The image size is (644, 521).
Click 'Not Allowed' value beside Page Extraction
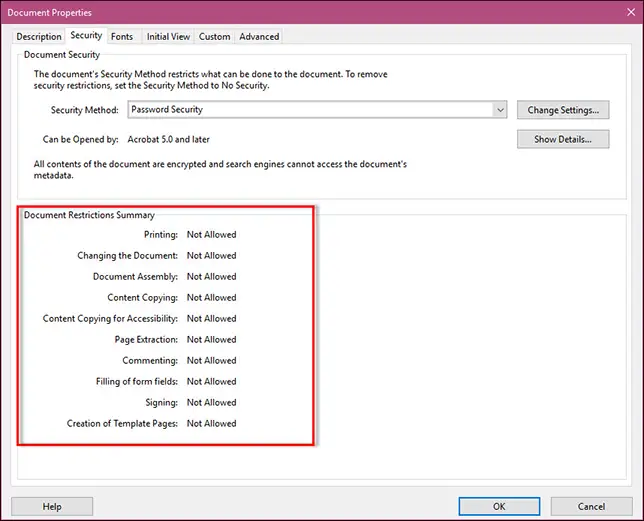(212, 339)
